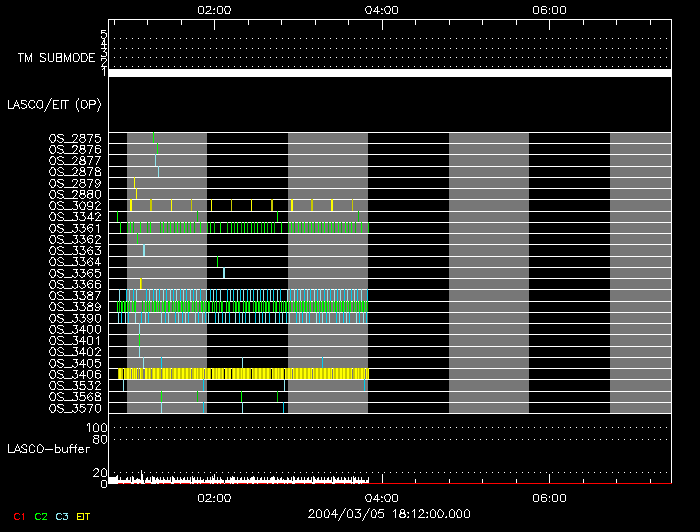The height and width of the screenshot is (532, 700).
Task: Click the 04:00 tick on top axis
Action: click(383, 10)
